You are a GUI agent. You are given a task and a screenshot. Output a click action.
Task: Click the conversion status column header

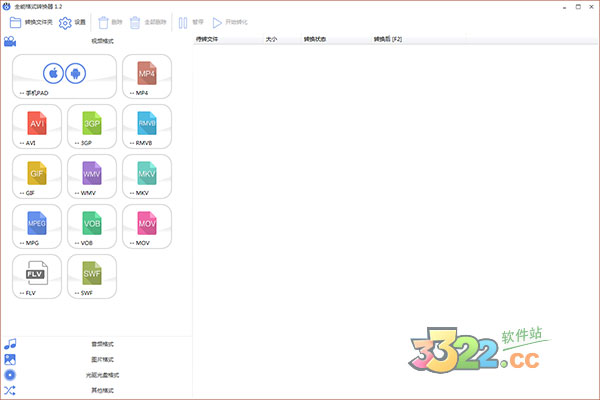point(336,39)
